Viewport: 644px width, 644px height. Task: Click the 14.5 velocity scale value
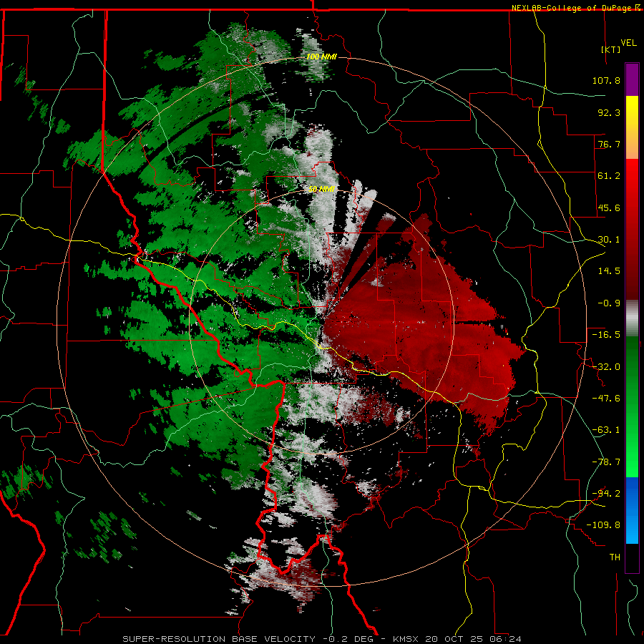609,271
